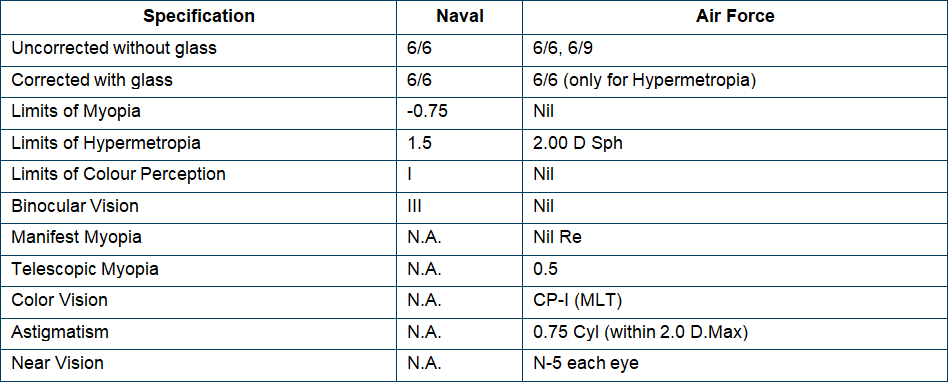Click the Naval column header
949x384 pixels.
click(x=460, y=16)
